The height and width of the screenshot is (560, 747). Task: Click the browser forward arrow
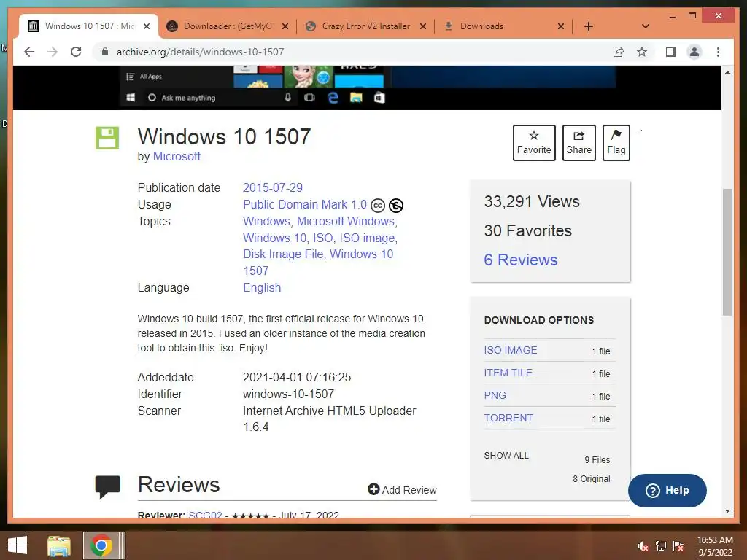[x=53, y=52]
